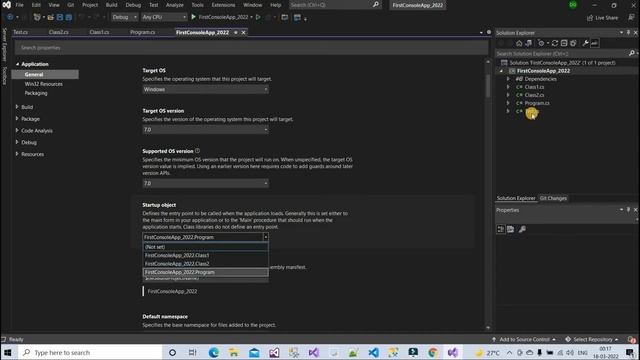Viewport: 640px width, 360px height.
Task: Open the Any CPU platform dropdown
Action: click(x=164, y=17)
